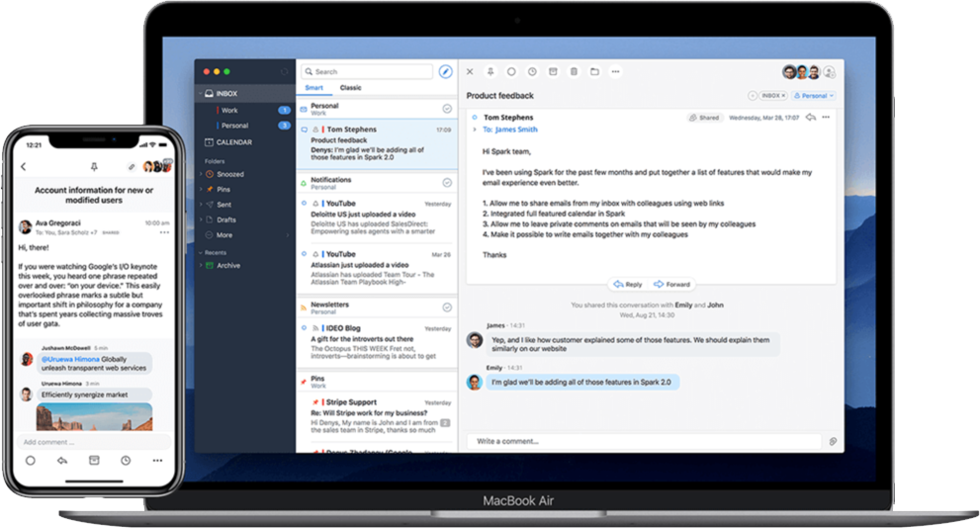
Task: Open the More folders chevron
Action: point(288,235)
